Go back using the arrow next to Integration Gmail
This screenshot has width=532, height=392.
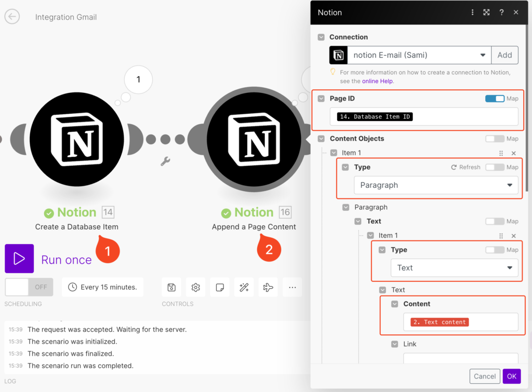click(12, 17)
